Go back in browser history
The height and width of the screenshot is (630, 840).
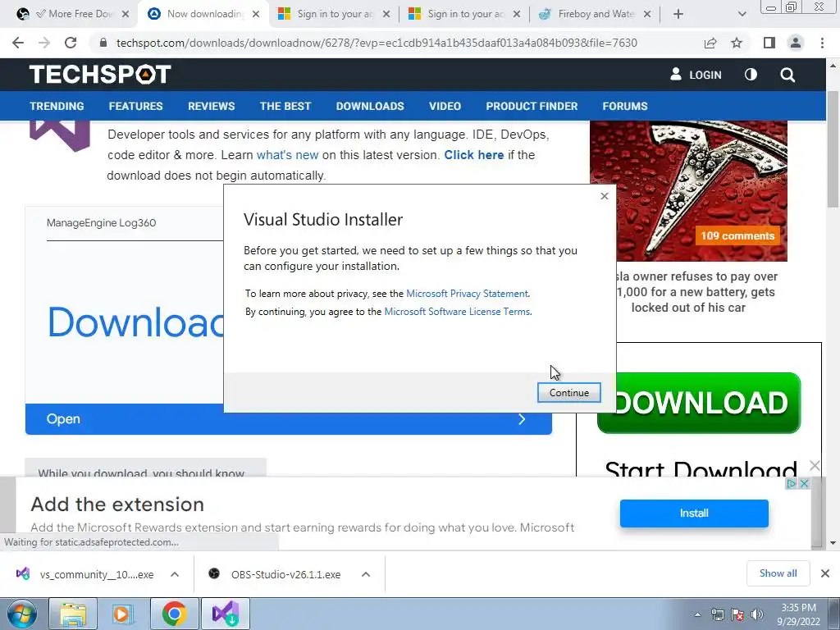(x=18, y=43)
